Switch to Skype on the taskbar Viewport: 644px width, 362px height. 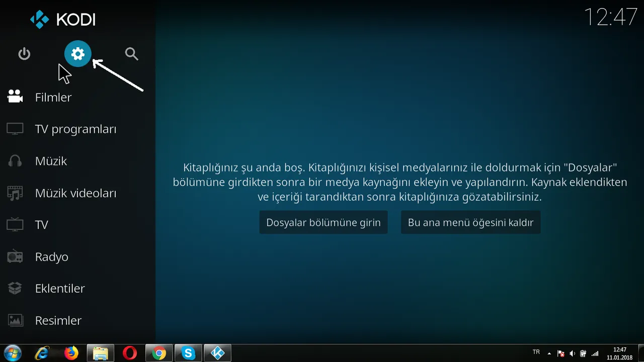pos(188,353)
